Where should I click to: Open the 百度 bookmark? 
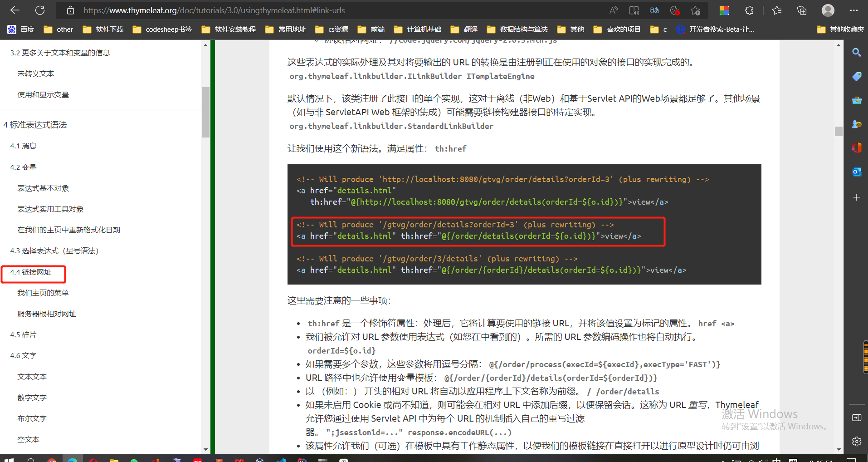(21, 29)
